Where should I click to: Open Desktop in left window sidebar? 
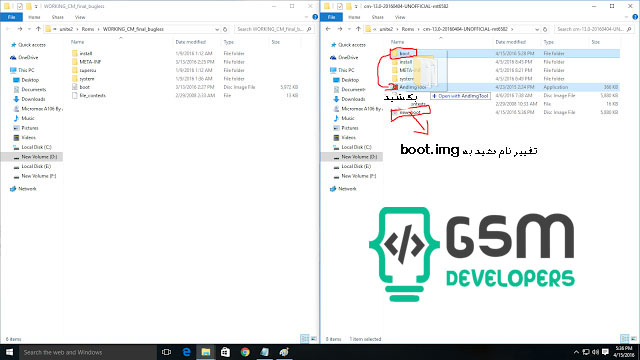(26, 80)
